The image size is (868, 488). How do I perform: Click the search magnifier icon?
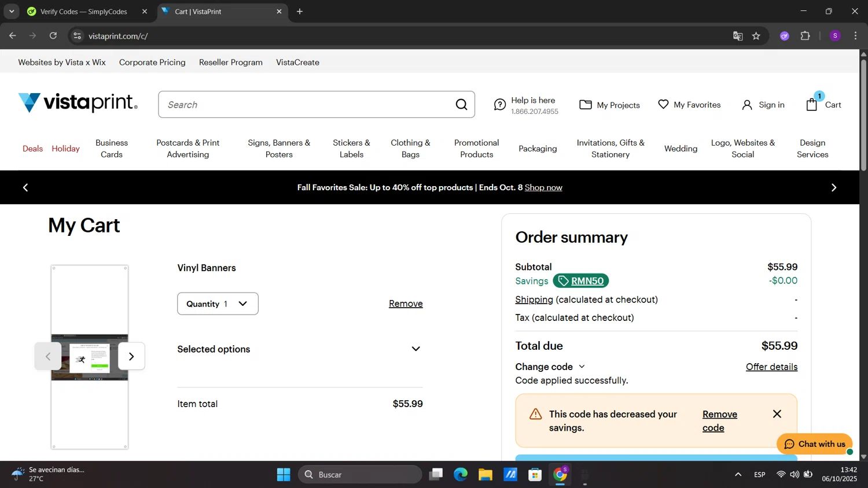461,105
